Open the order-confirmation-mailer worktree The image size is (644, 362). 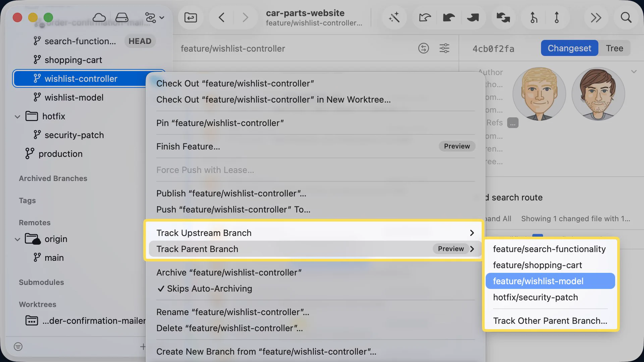coord(86,321)
